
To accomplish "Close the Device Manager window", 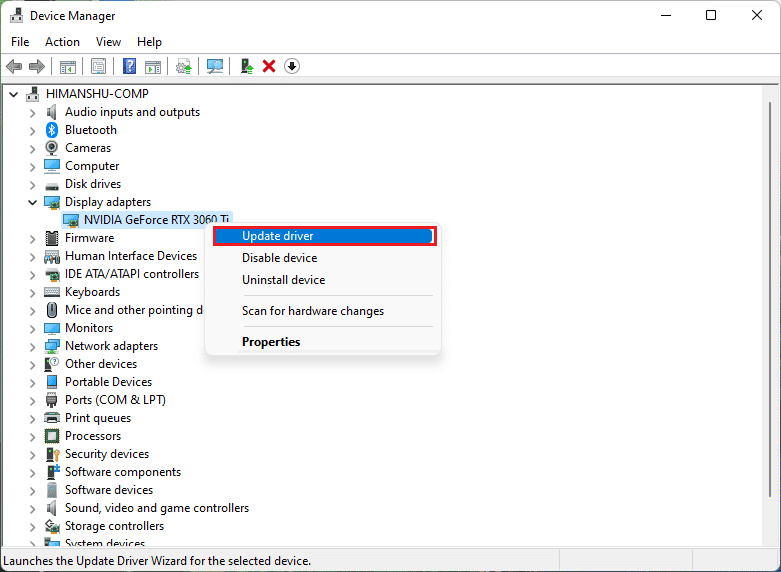I will point(757,15).
